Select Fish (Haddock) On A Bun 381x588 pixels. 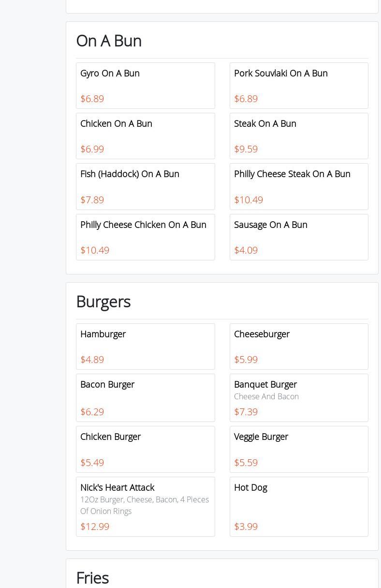pyautogui.click(x=145, y=186)
